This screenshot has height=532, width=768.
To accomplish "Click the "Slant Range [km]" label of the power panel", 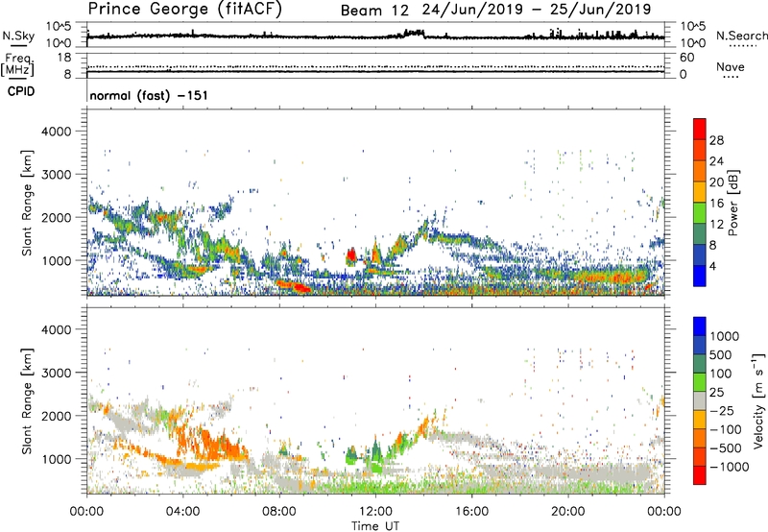I will (x=27, y=203).
